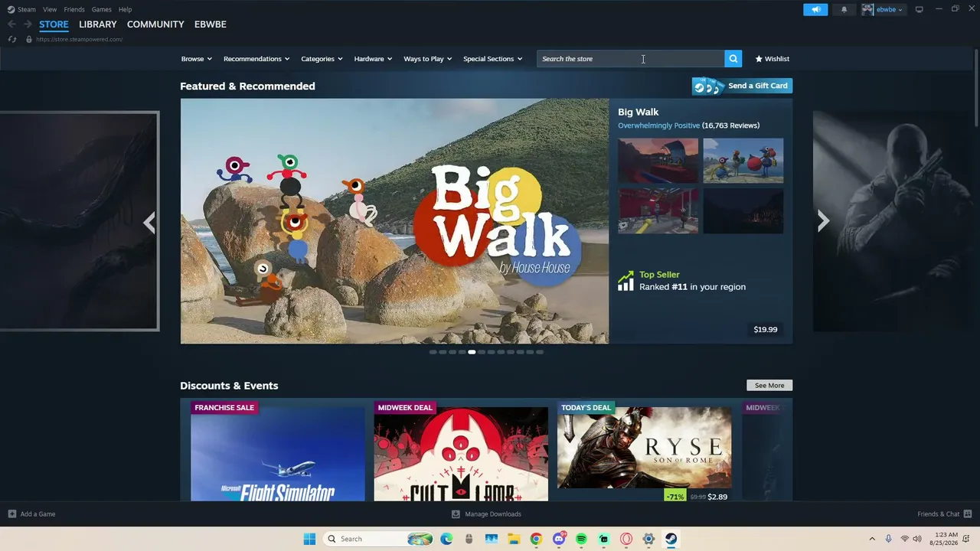This screenshot has width=980, height=551.
Task: Open the Hardware dropdown
Action: pos(373,59)
